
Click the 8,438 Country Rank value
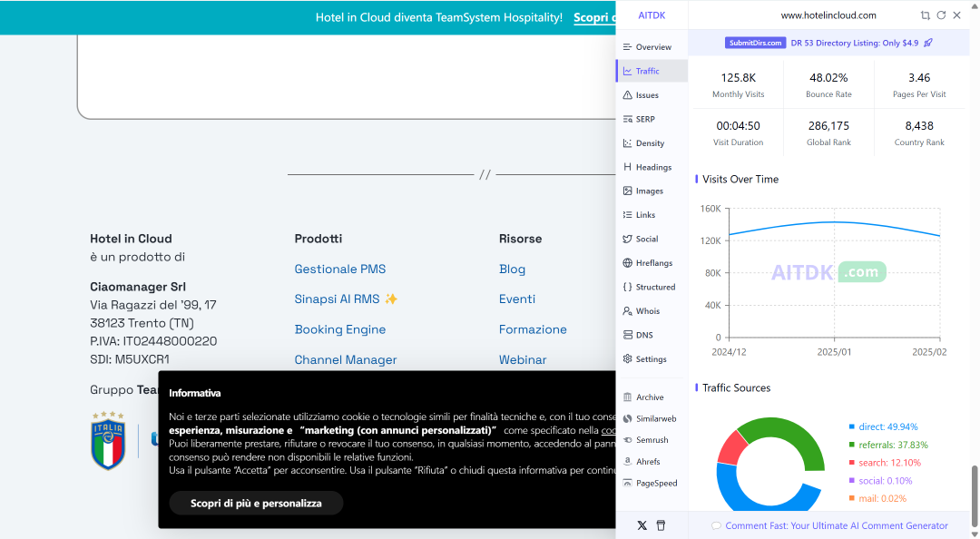(918, 126)
